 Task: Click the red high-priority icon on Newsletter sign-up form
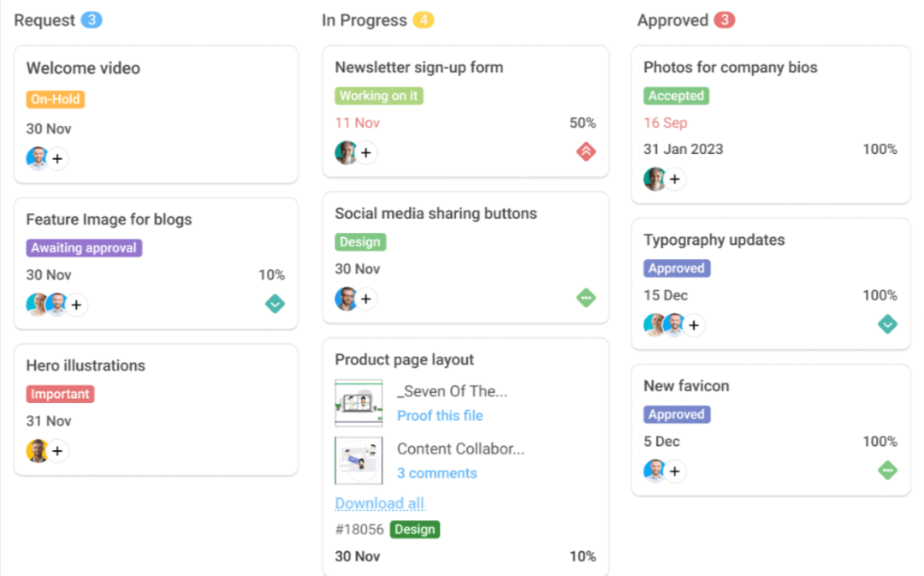[x=585, y=151]
